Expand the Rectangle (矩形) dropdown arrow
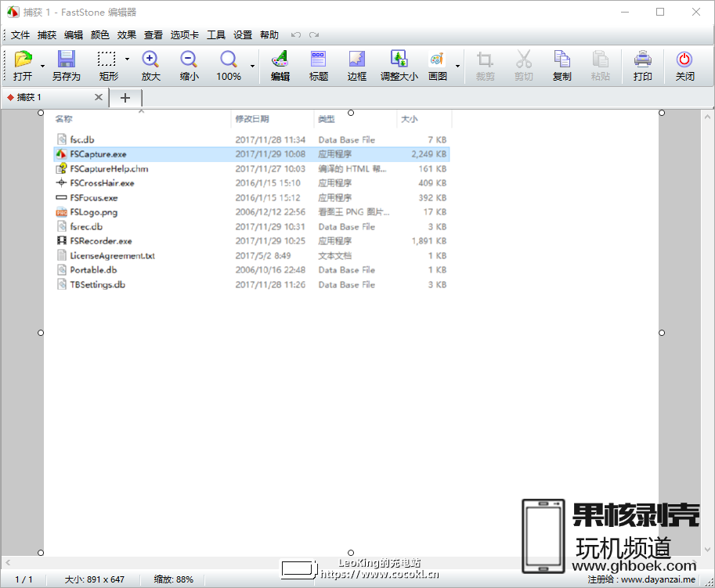The height and width of the screenshot is (588, 715). click(x=127, y=59)
